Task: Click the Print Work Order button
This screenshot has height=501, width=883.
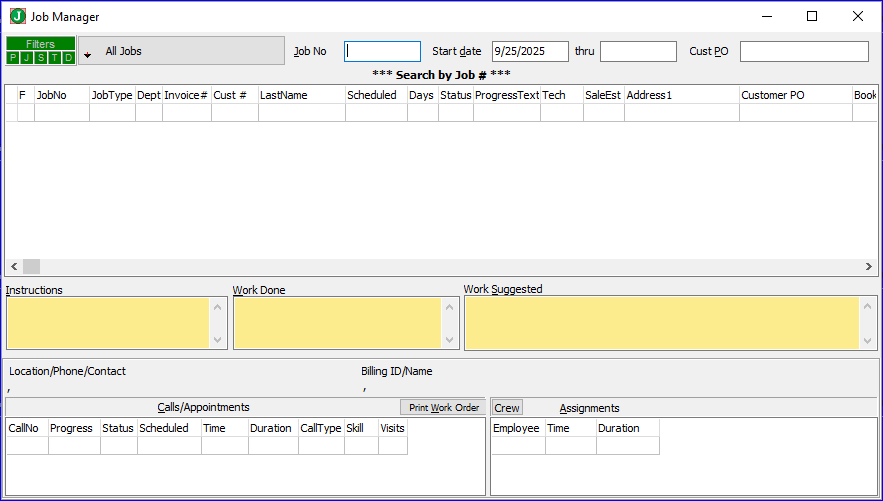Action: tap(443, 408)
